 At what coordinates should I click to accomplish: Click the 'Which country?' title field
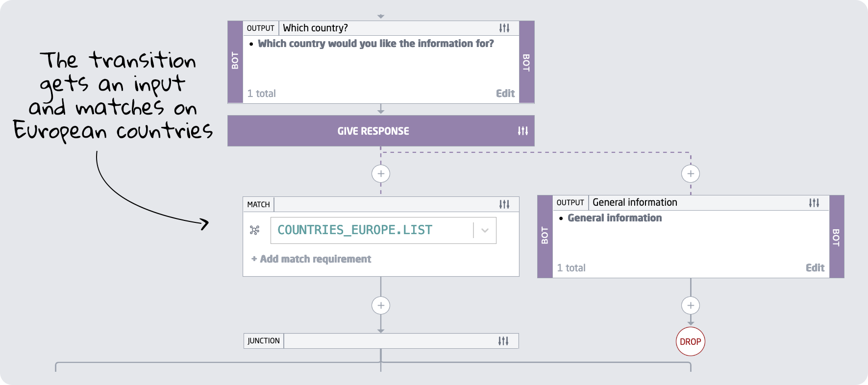(x=387, y=28)
